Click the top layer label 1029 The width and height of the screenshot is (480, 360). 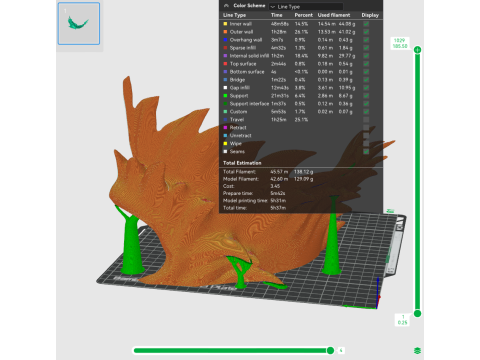point(399,40)
